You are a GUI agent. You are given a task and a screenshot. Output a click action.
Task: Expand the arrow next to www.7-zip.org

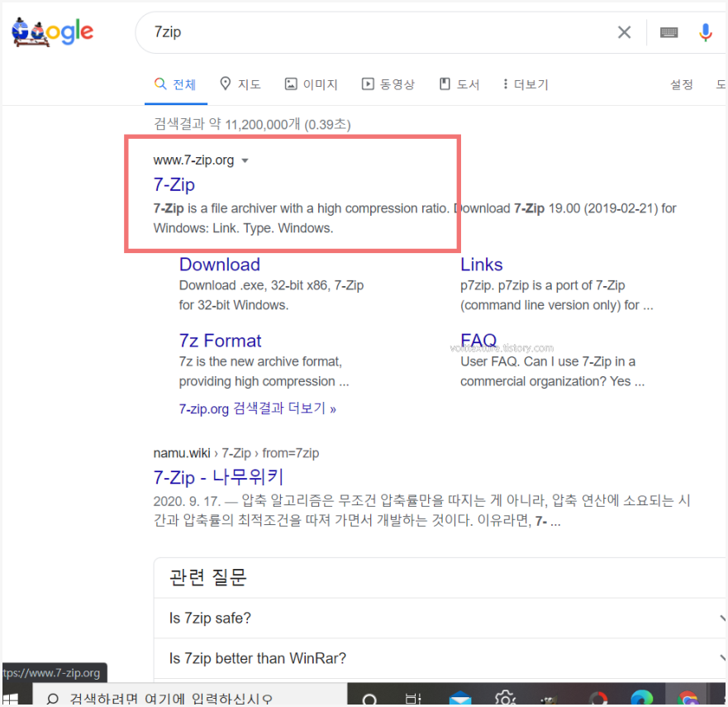[245, 160]
